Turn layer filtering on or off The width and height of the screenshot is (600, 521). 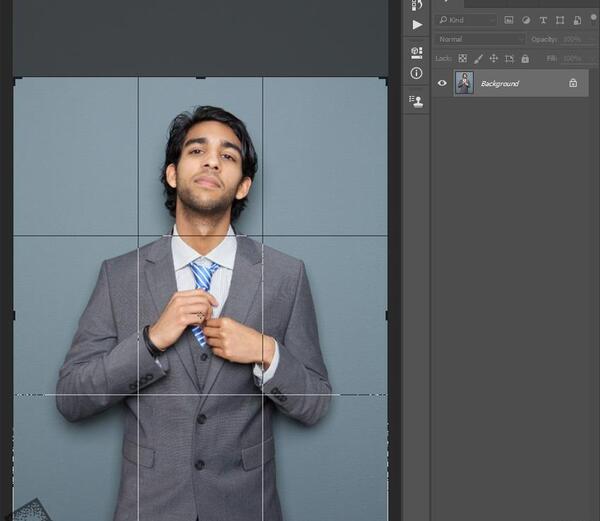[x=594, y=17]
